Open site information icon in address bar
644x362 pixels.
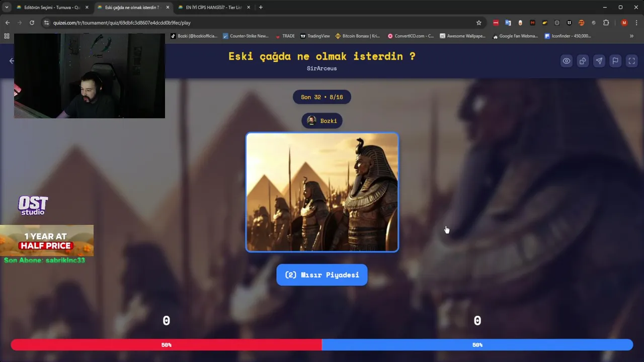click(x=46, y=23)
